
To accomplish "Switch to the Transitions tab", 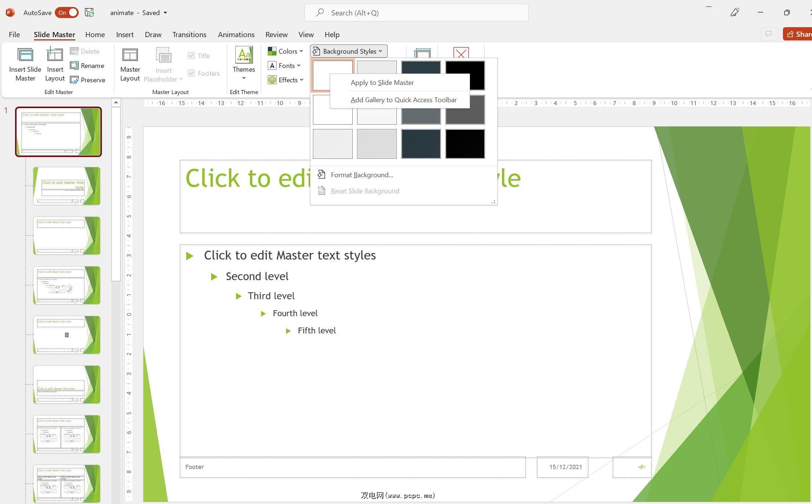I will click(189, 35).
